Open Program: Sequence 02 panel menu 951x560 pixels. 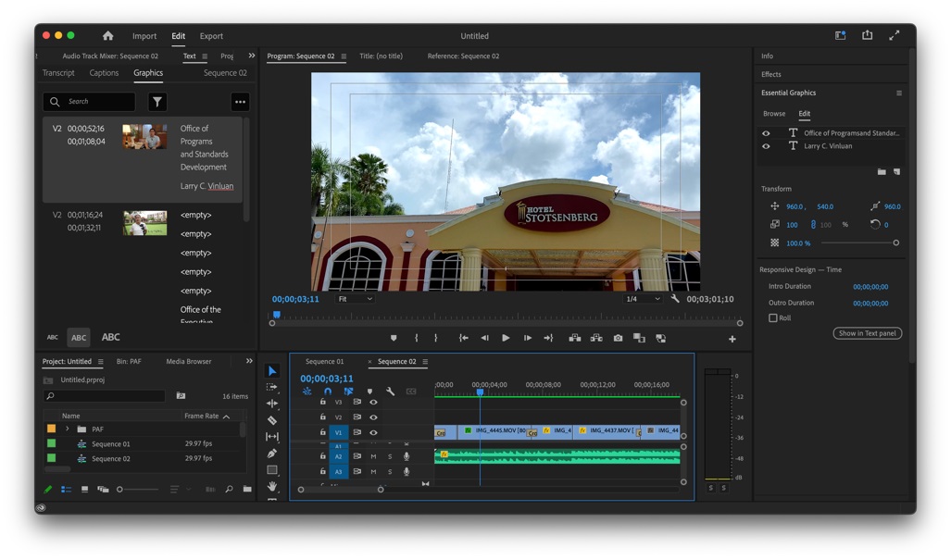[x=344, y=56]
